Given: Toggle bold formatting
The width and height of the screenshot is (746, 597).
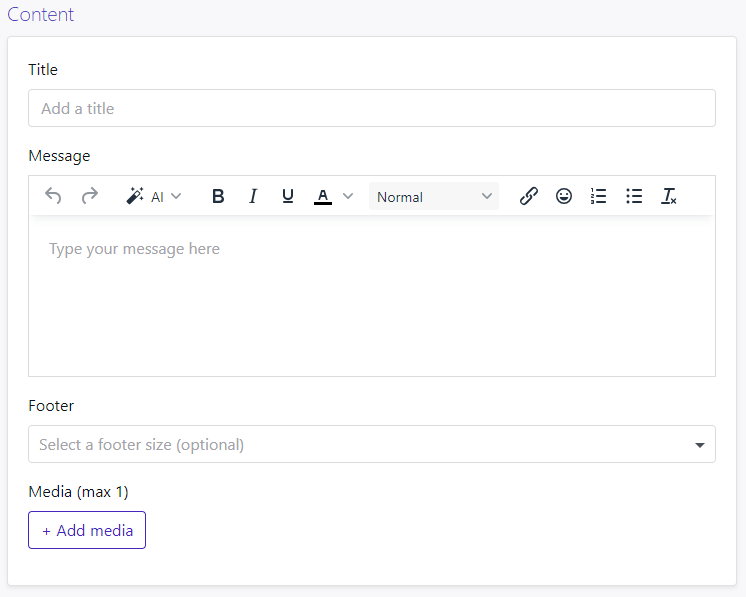Looking at the screenshot, I should (x=218, y=197).
